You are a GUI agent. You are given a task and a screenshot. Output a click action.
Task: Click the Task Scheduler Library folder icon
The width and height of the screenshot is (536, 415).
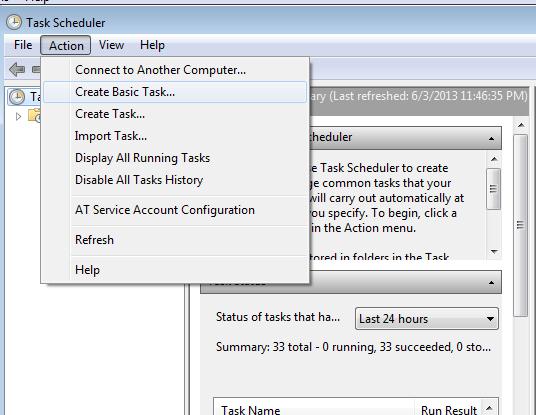point(34,116)
